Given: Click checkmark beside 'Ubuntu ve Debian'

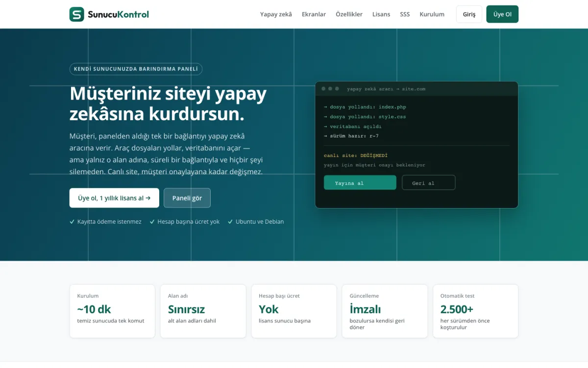Looking at the screenshot, I should coord(230,222).
